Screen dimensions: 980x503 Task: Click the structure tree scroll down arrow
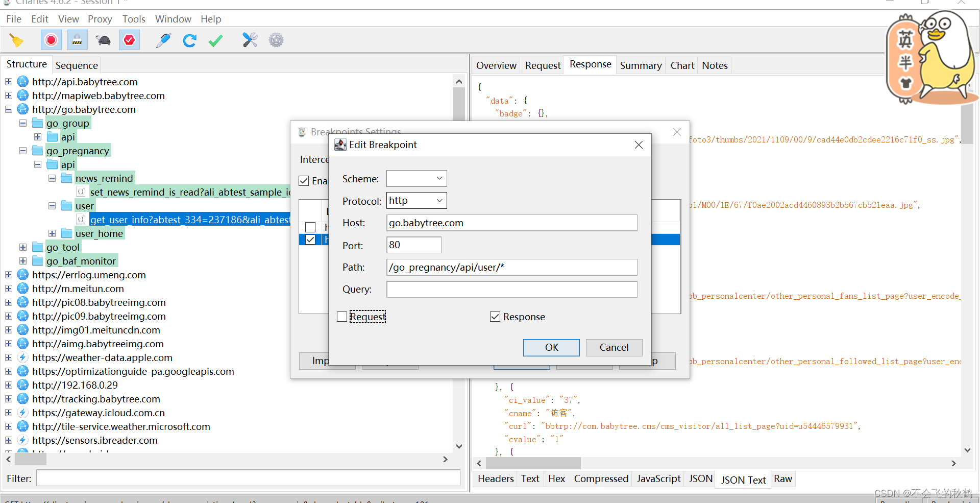(459, 446)
